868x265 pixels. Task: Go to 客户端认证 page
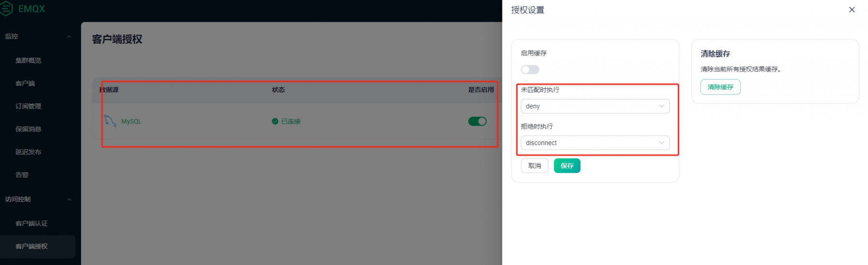coord(32,223)
